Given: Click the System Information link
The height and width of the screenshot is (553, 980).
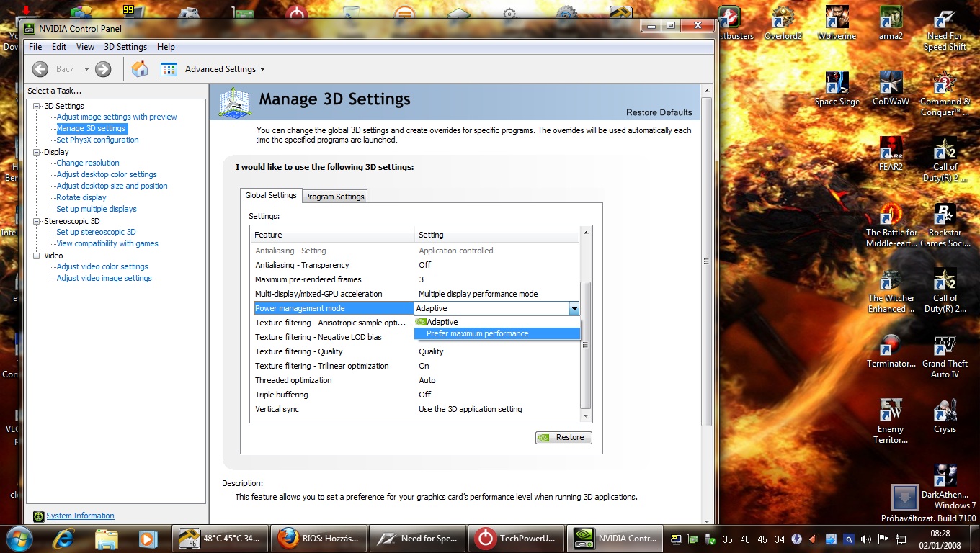Looking at the screenshot, I should point(80,516).
